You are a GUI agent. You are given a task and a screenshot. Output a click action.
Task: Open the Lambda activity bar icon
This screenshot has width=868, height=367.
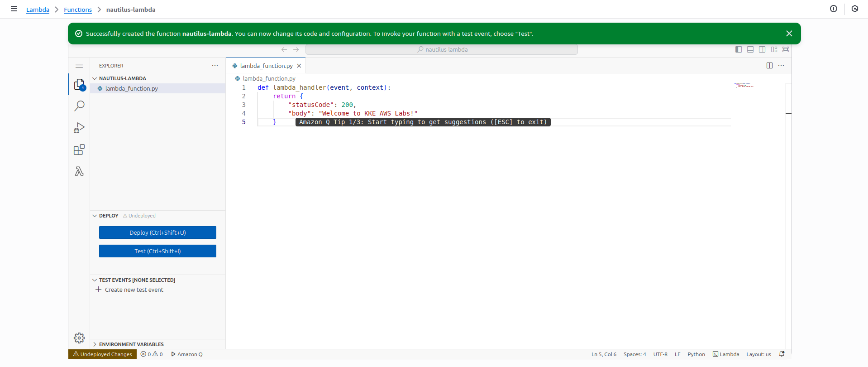click(79, 171)
